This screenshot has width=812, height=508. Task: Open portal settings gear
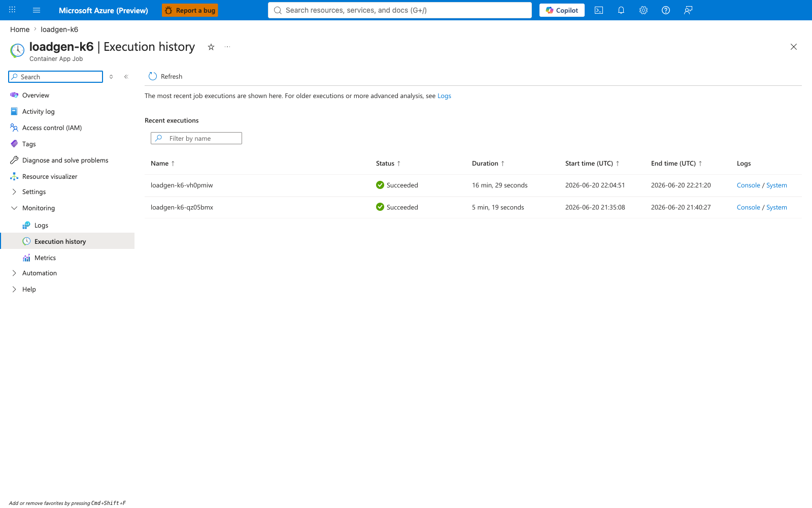coord(644,10)
